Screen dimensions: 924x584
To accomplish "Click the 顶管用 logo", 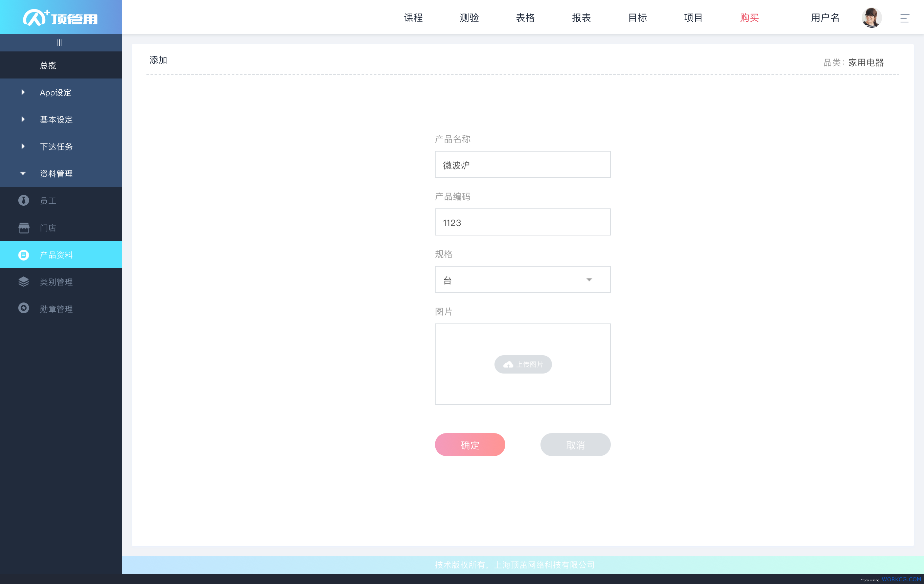I will (61, 17).
